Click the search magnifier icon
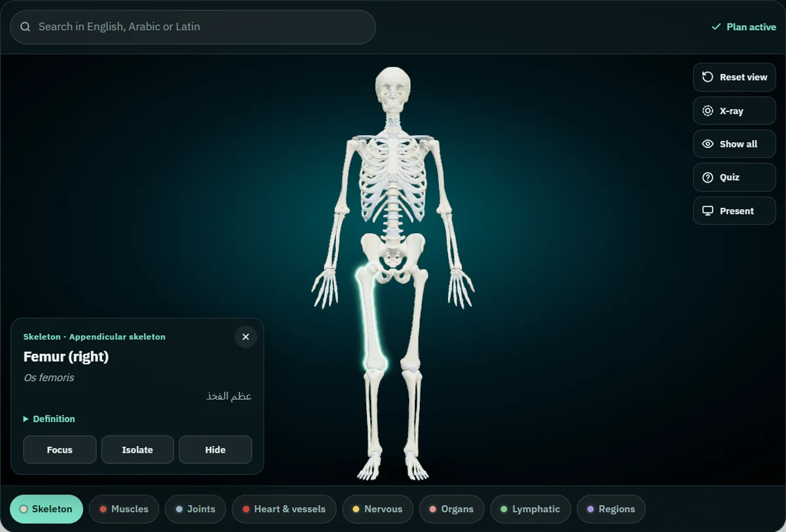Screen dimensions: 786x532 point(26,27)
